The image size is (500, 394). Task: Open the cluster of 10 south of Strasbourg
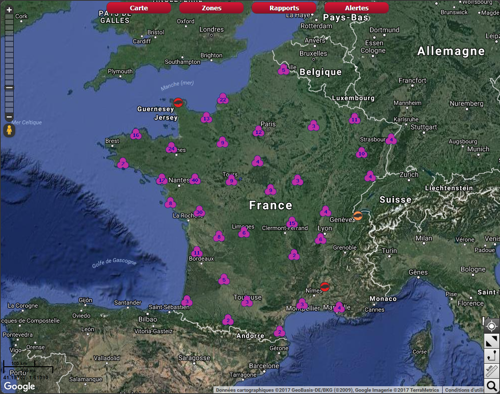pos(362,153)
